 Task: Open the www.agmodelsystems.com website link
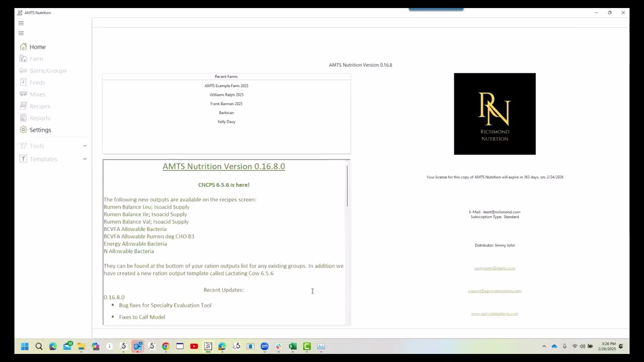(x=495, y=314)
